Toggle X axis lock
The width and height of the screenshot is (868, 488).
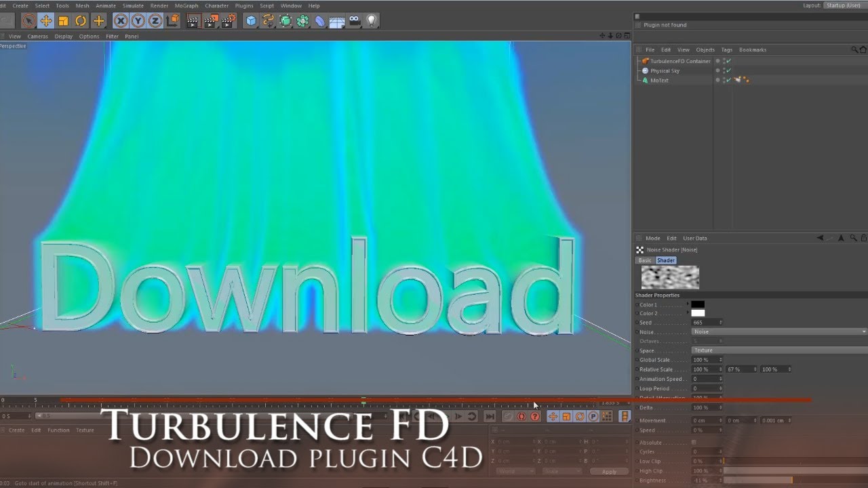pos(121,21)
